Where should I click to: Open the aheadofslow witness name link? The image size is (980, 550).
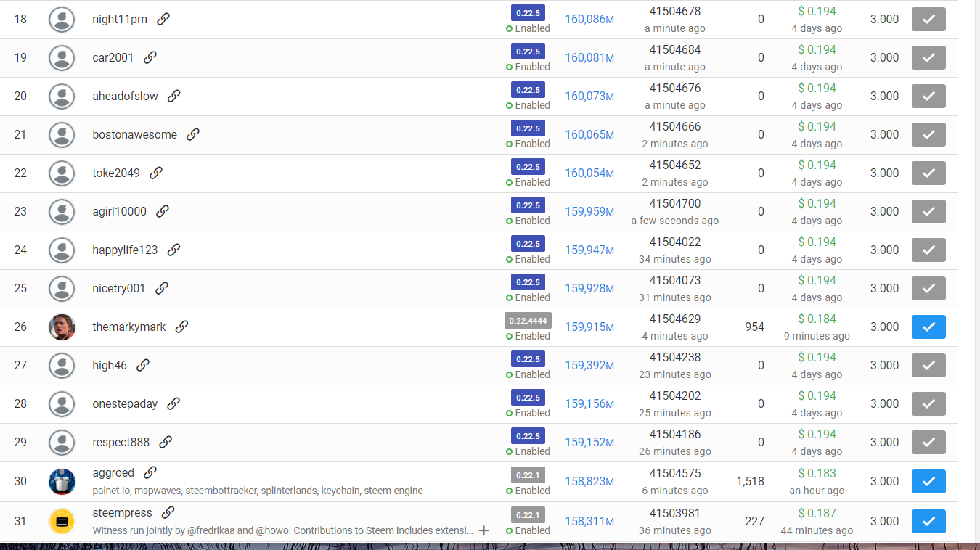point(125,96)
